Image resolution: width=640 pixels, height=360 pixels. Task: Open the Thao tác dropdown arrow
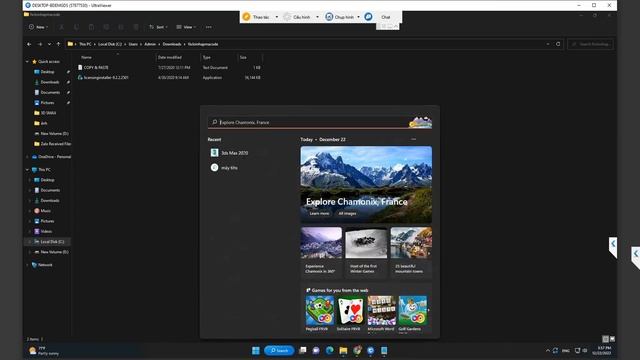coord(277,17)
